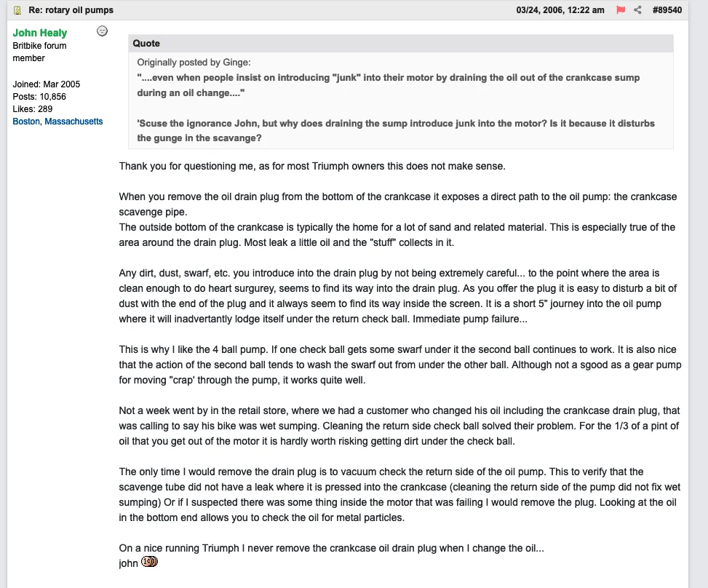Click the post document icon beside the title
Image resolution: width=708 pixels, height=588 pixels.
(x=17, y=10)
